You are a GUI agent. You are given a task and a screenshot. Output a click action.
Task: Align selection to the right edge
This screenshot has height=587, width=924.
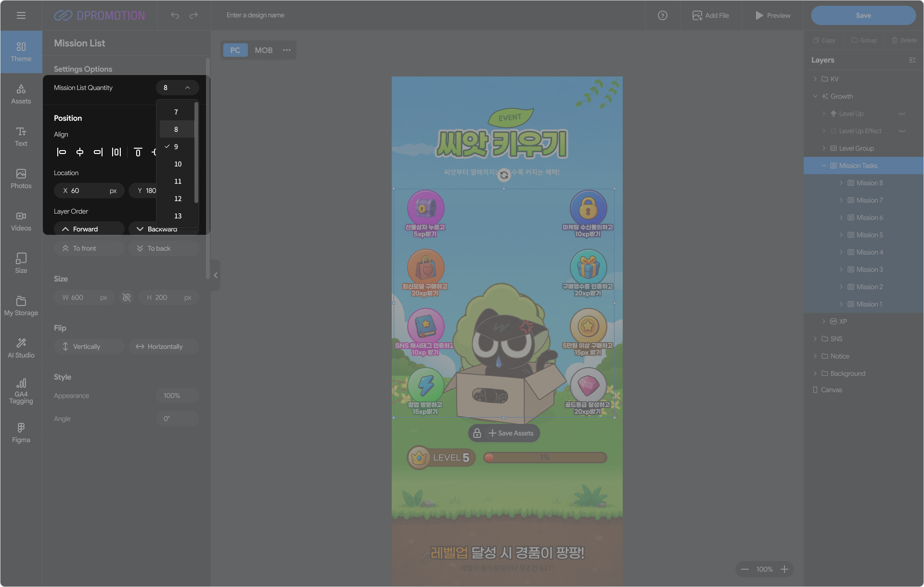(98, 152)
